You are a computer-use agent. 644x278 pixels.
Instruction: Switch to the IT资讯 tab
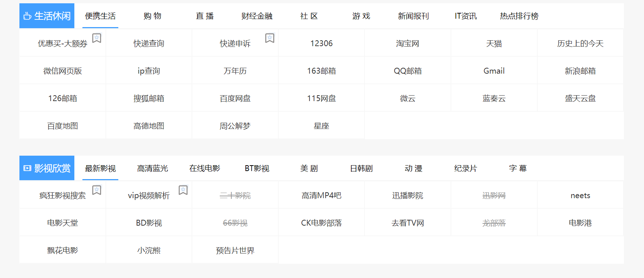point(466,16)
